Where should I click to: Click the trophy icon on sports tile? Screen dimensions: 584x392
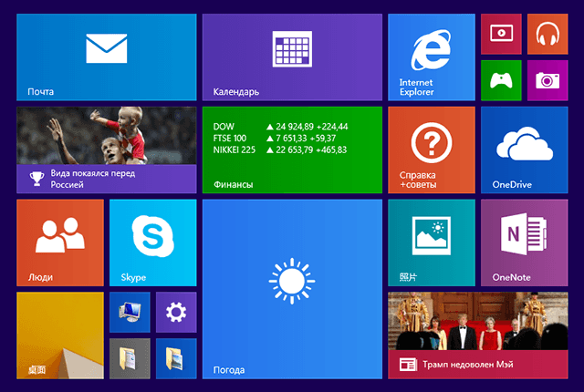coord(36,179)
